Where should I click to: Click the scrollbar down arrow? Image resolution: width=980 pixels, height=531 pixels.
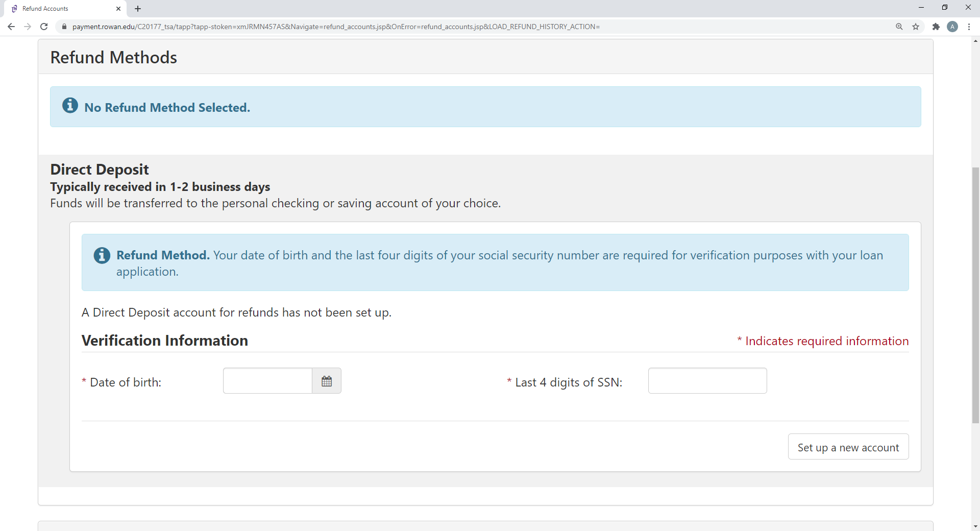coord(975,526)
